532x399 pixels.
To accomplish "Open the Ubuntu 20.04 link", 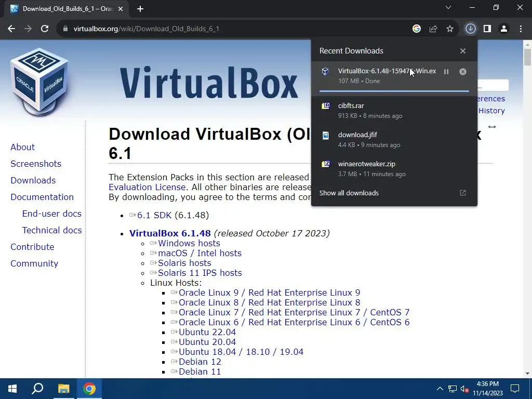I will [x=207, y=342].
